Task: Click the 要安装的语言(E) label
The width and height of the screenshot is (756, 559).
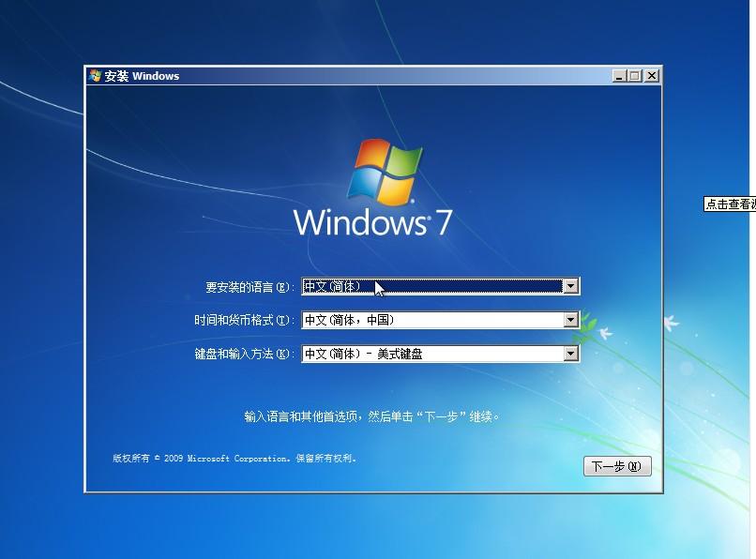Action: [247, 285]
